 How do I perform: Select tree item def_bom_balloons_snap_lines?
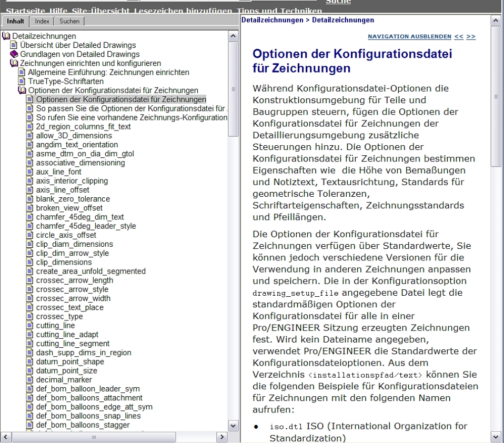tap(88, 416)
